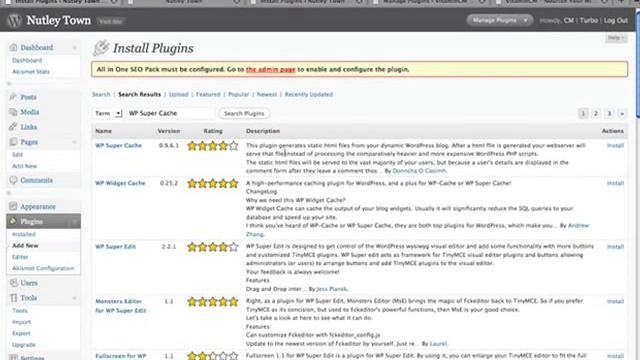The width and height of the screenshot is (640, 360).
Task: Open WP Super Cache plugin name link
Action: coord(118,145)
